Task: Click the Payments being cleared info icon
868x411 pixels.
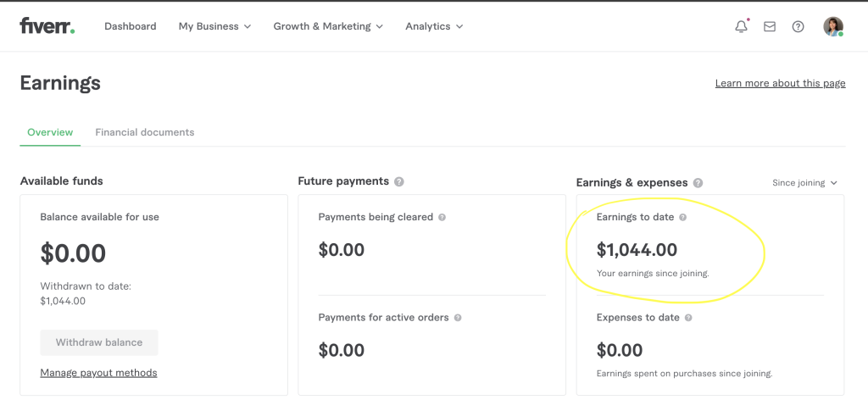Action: (x=442, y=217)
